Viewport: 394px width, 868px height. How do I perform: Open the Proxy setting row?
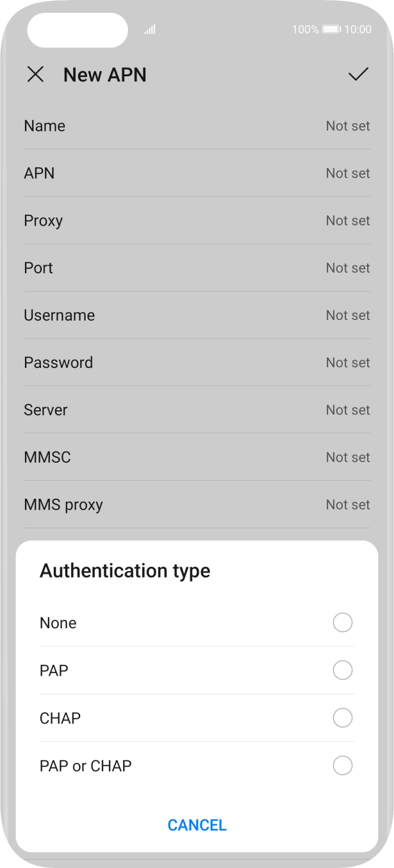point(197,221)
